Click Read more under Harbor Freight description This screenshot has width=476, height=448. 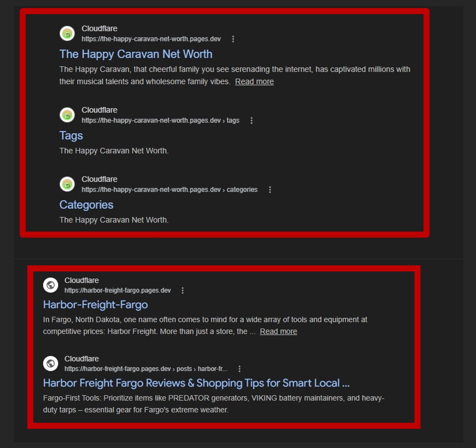point(278,331)
